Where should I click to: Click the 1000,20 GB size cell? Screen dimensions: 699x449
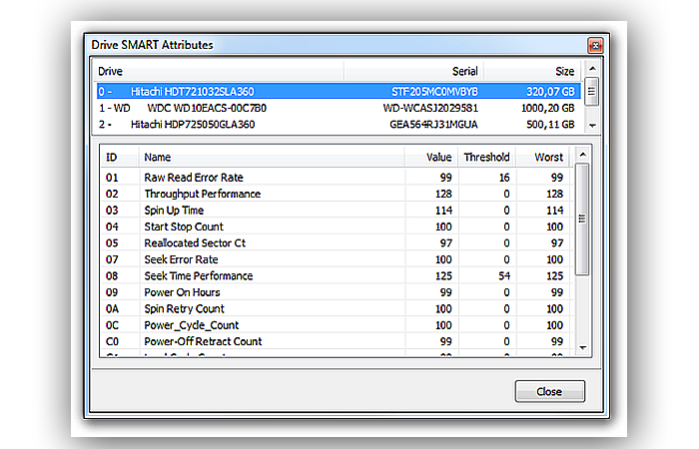[x=548, y=108]
